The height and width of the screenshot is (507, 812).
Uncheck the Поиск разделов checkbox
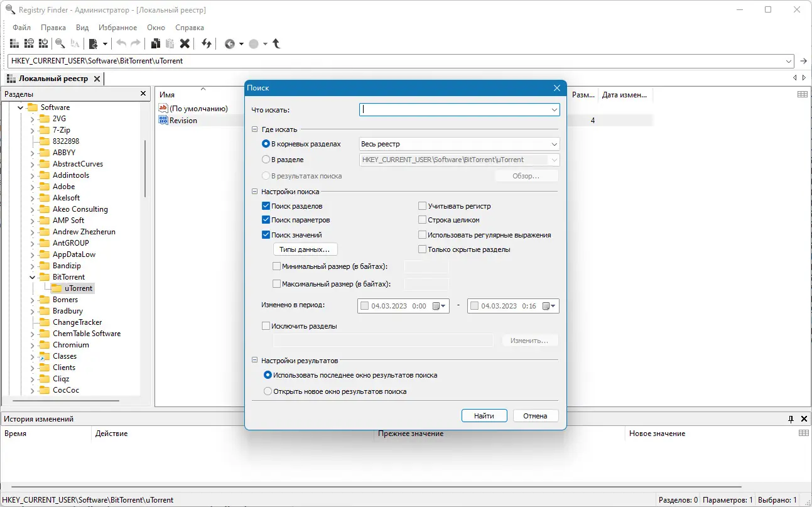tap(266, 206)
